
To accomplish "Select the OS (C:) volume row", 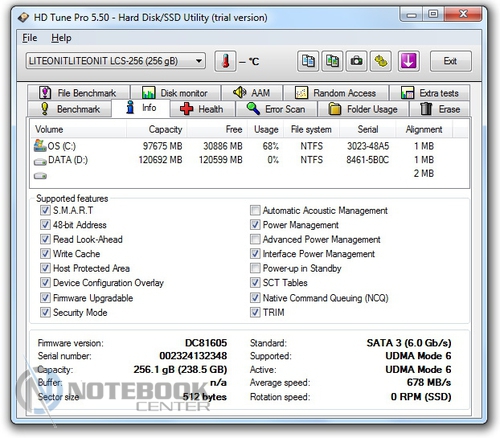I will coord(250,146).
